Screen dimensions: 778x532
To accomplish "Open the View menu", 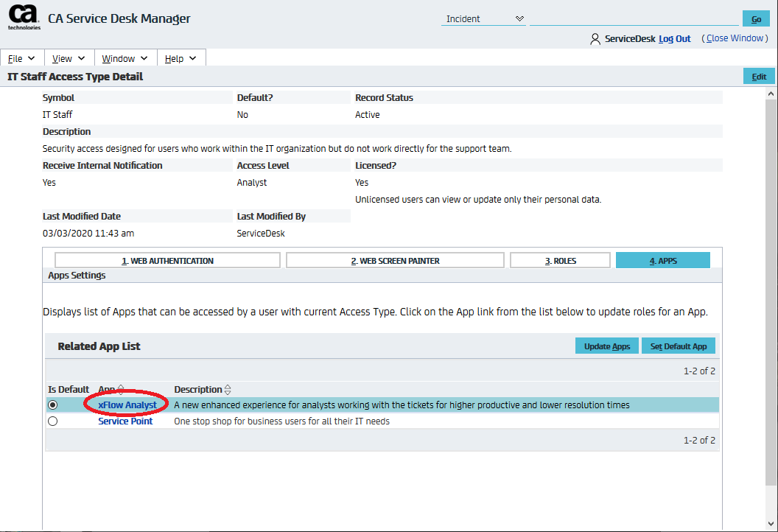I will click(x=69, y=59).
